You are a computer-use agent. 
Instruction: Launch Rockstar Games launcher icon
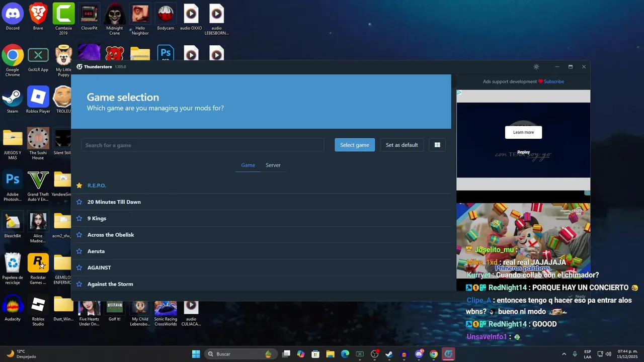coord(38,268)
